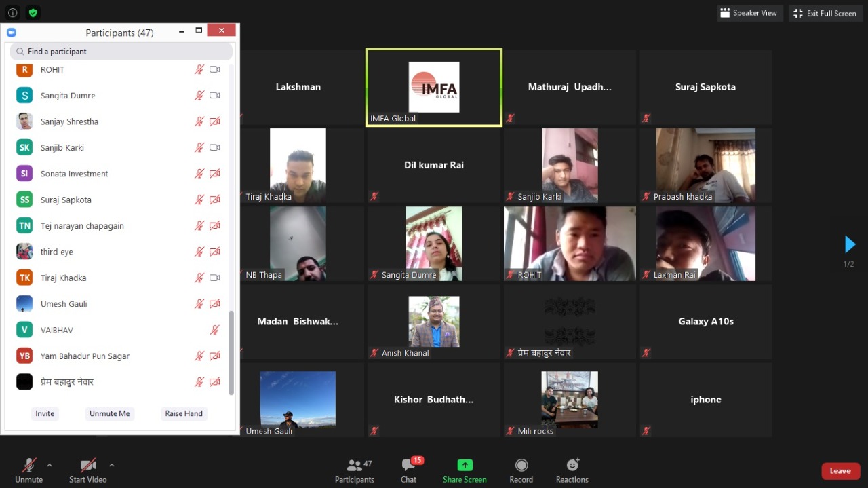Click Prabash khadka's video tile
The image size is (868, 488).
point(706,165)
